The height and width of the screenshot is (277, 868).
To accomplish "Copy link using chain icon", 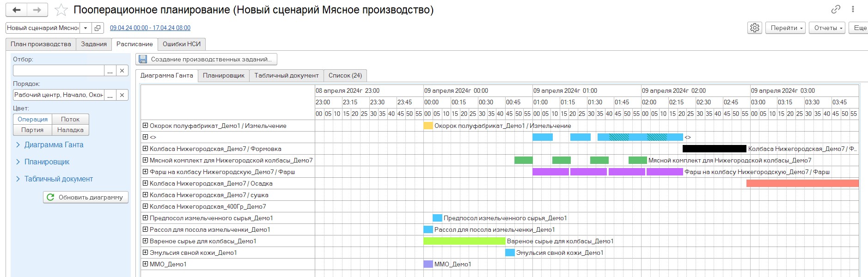I will [836, 9].
